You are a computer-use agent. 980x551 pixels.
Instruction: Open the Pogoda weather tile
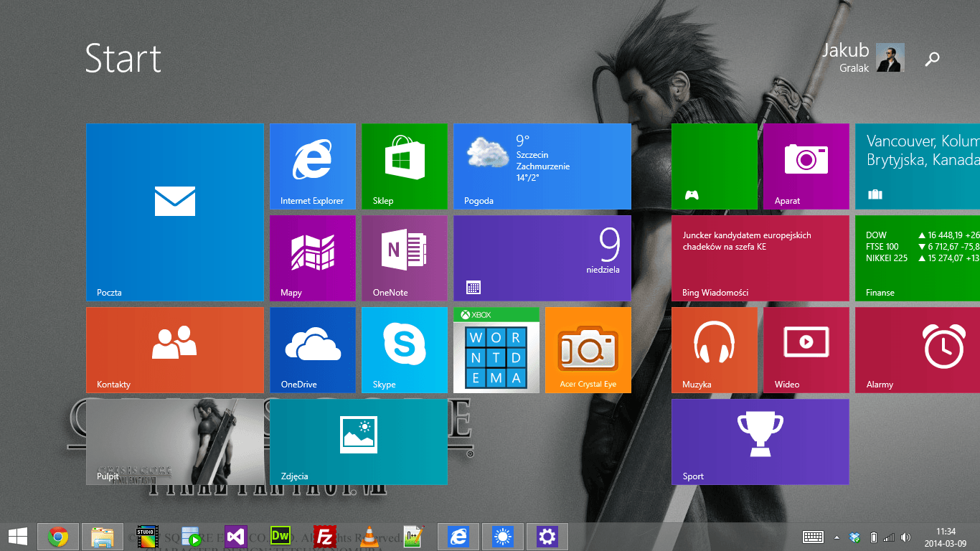pos(542,166)
